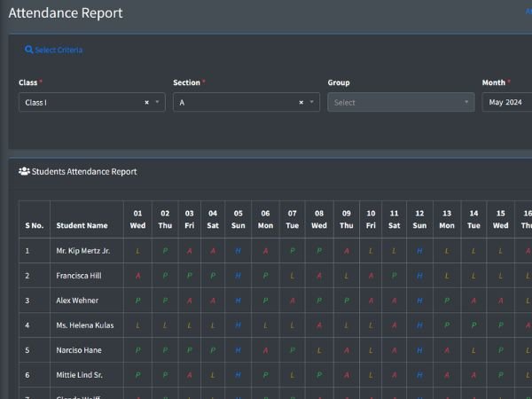
Task: Open the Month field showing May 2024
Action: [507, 102]
